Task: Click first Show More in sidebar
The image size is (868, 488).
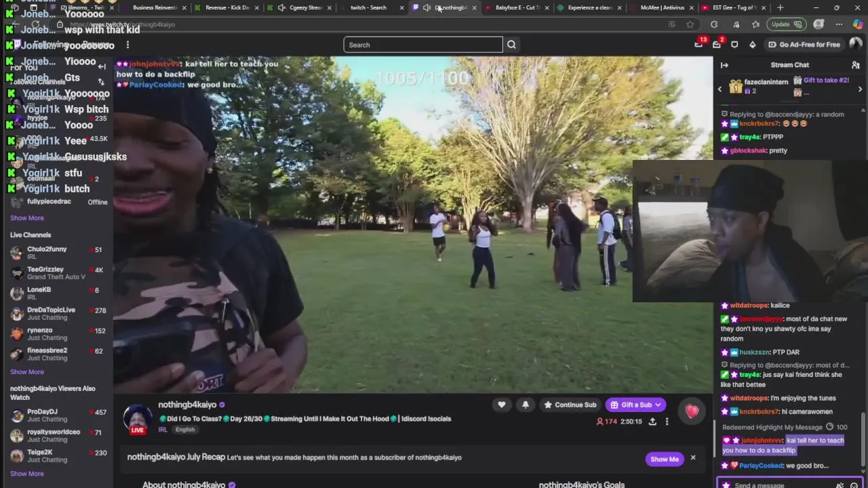Action: pyautogui.click(x=27, y=218)
